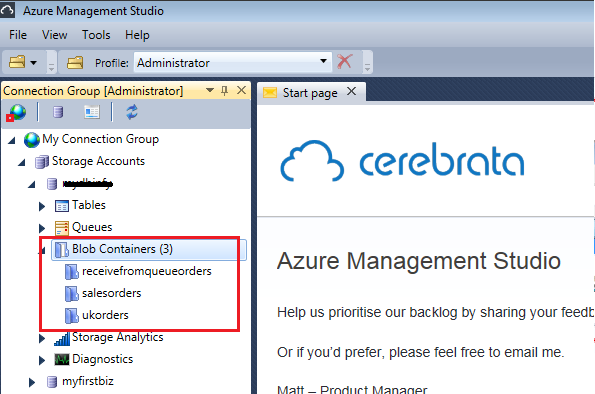Viewport: 595px width, 394px height.
Task: Open the Connection Group panel options arrow
Action: coord(209,90)
